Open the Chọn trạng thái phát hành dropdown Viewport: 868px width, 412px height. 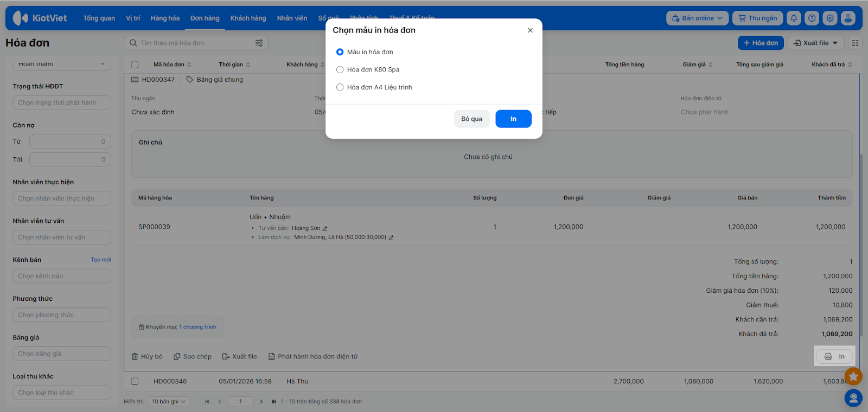(62, 102)
